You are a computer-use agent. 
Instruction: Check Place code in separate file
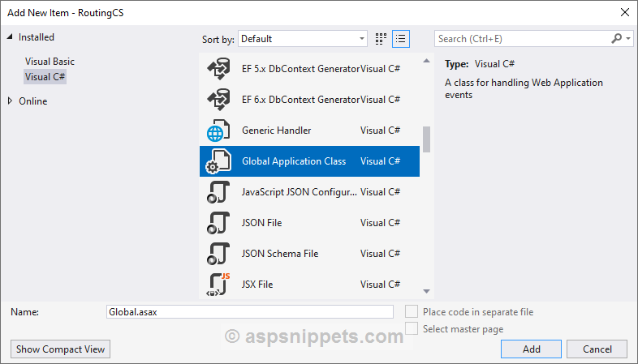click(x=412, y=311)
